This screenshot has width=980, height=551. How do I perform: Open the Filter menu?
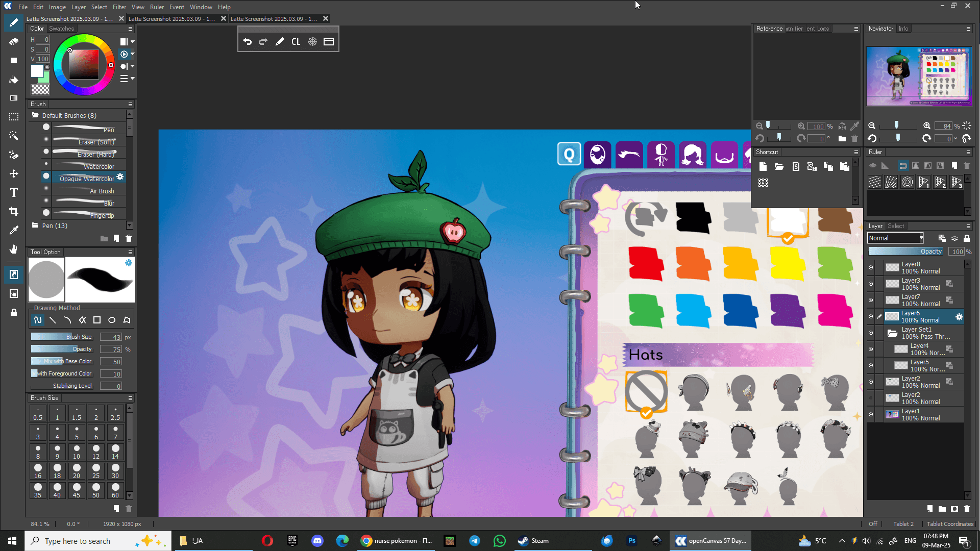point(119,7)
